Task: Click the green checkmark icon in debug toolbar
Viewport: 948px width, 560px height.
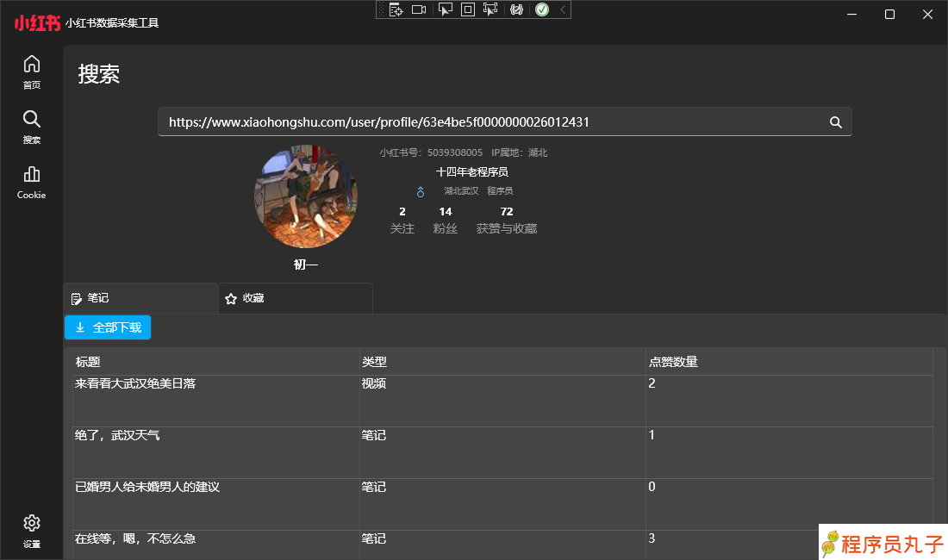Action: point(542,9)
